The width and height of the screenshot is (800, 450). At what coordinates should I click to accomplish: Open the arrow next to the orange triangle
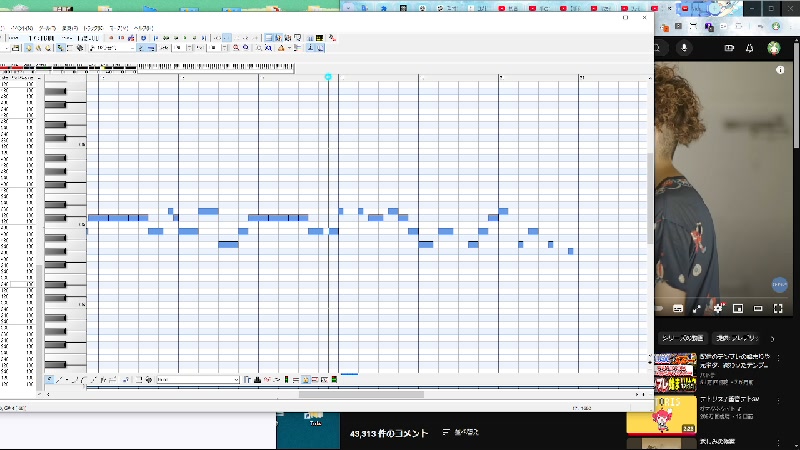[x=289, y=48]
